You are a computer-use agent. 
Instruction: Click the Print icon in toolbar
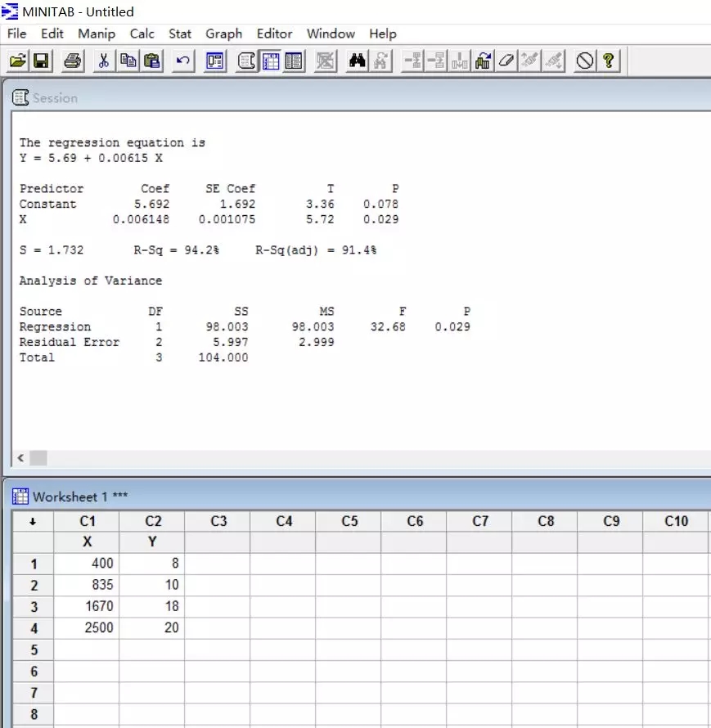click(73, 61)
